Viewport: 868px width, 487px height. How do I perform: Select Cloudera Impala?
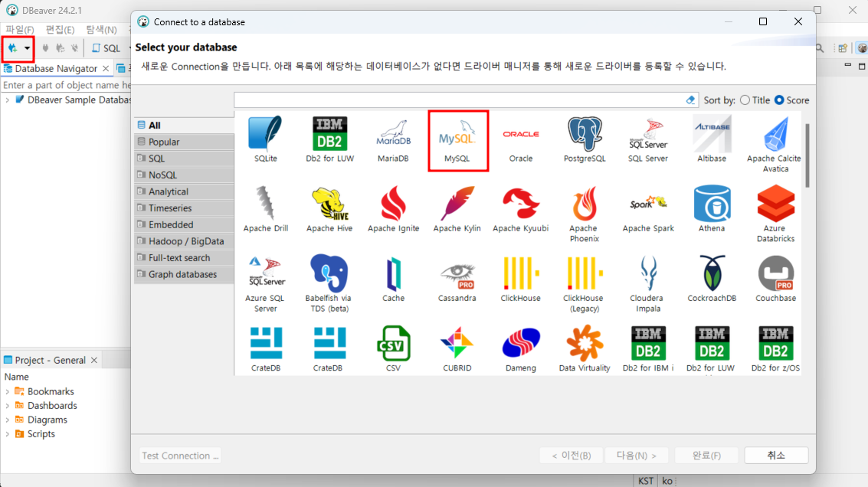[648, 284]
